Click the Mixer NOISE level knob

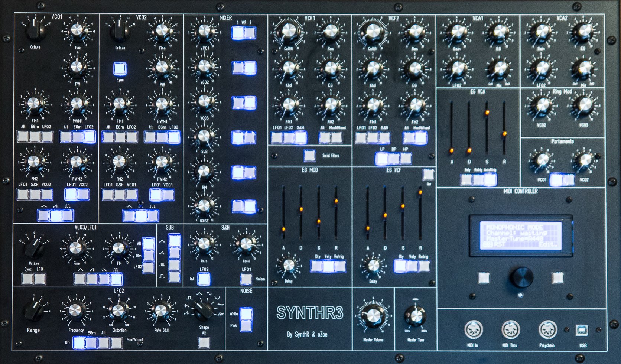[204, 205]
